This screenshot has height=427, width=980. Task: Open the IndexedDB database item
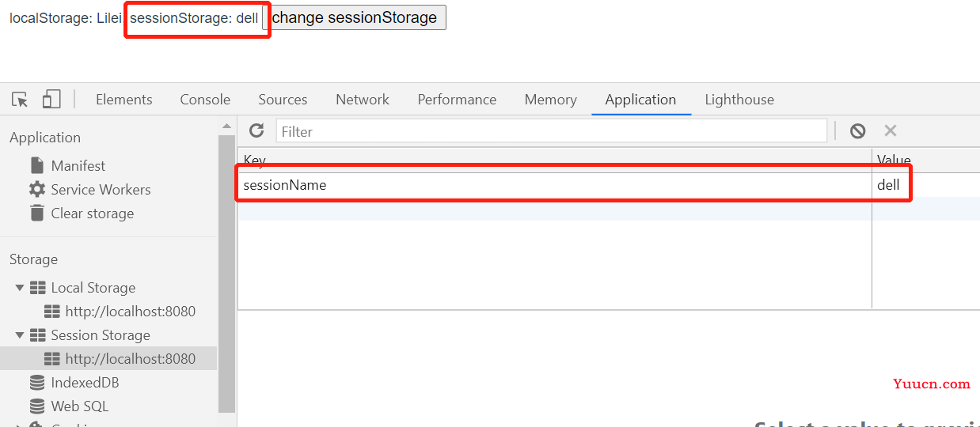(x=74, y=383)
